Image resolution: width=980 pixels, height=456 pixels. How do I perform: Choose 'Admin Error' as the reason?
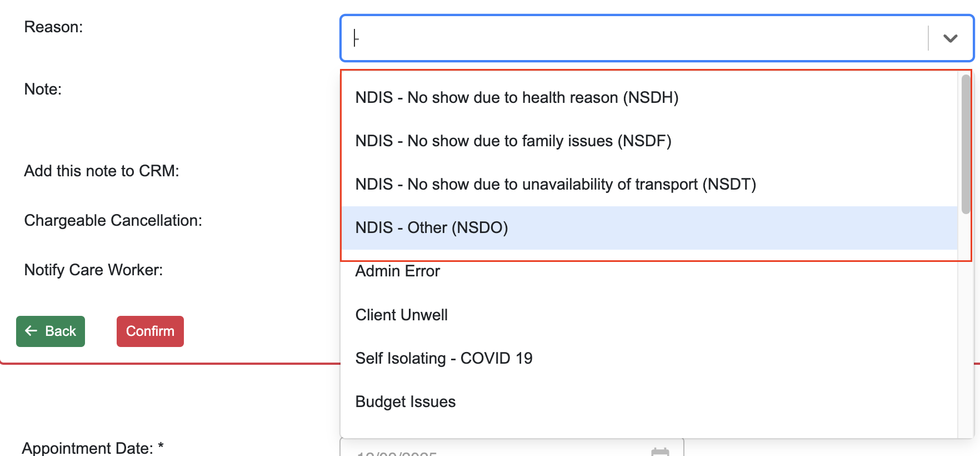pyautogui.click(x=398, y=271)
